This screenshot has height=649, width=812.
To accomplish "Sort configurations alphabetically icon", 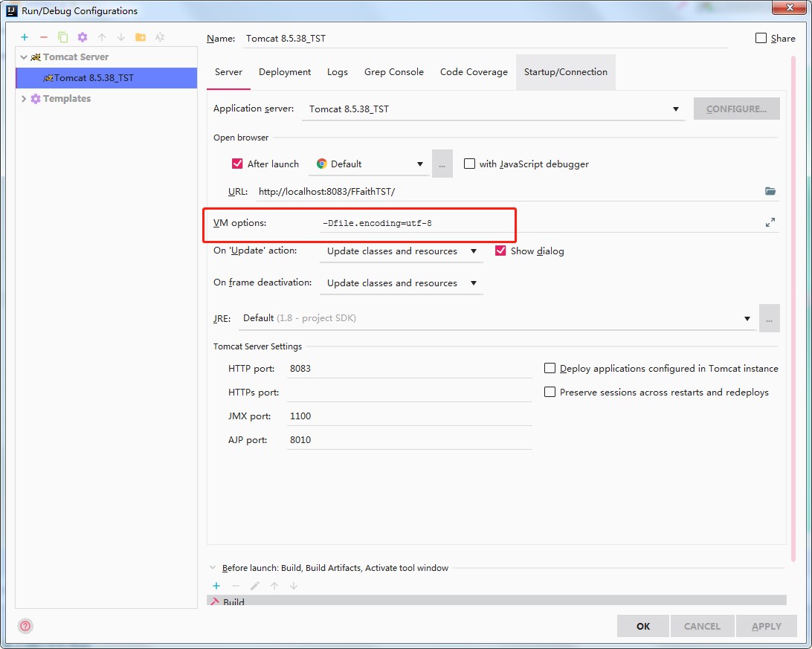I will (159, 37).
